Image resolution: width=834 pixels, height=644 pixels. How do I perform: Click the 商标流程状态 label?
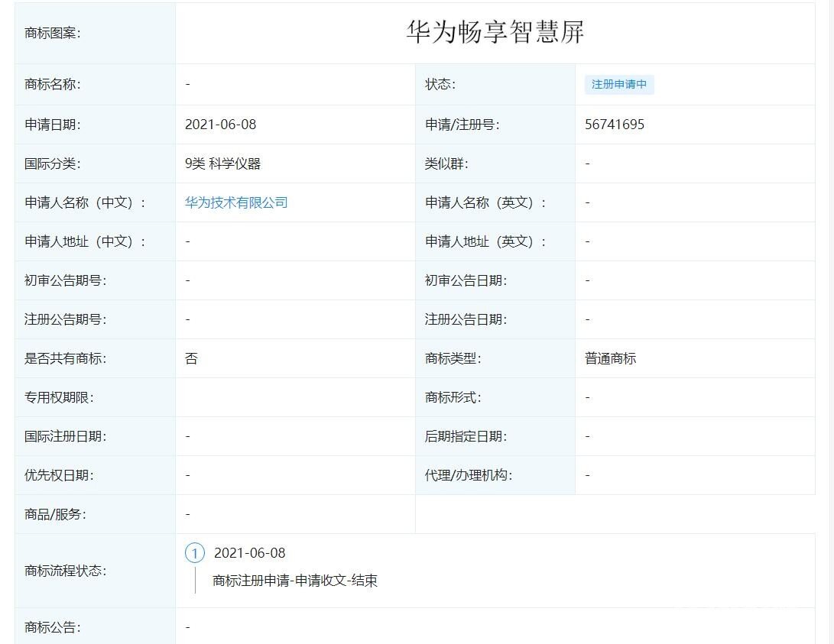66,571
